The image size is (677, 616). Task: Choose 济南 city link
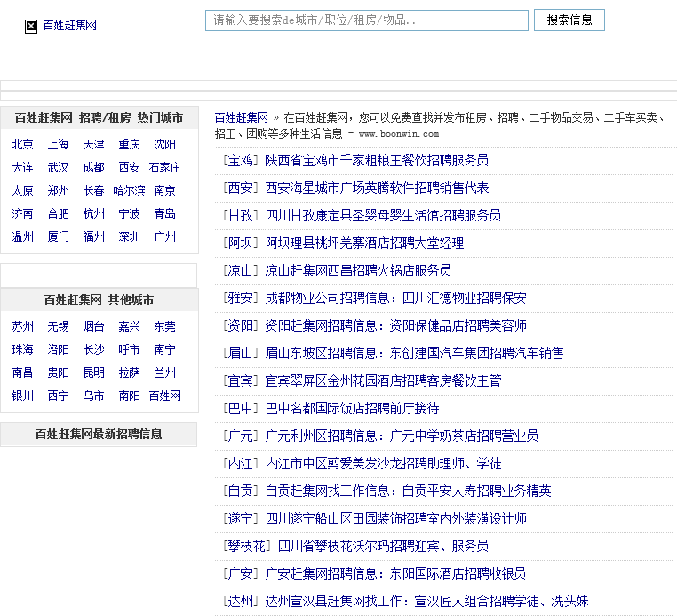point(22,213)
